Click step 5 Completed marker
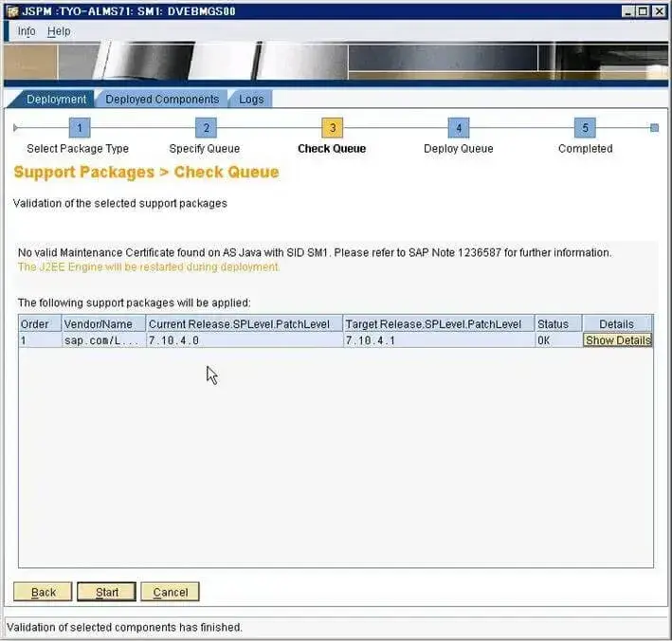672x641 pixels. point(585,128)
